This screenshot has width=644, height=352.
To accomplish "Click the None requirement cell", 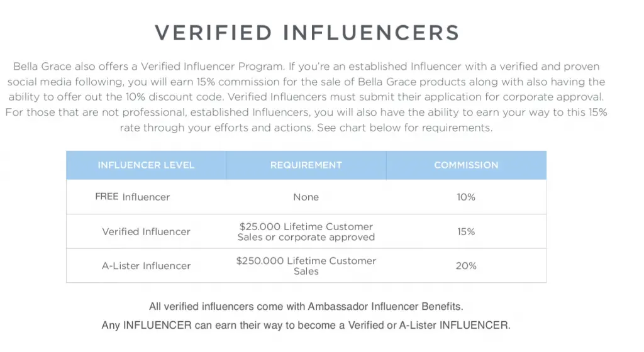I will [306, 197].
